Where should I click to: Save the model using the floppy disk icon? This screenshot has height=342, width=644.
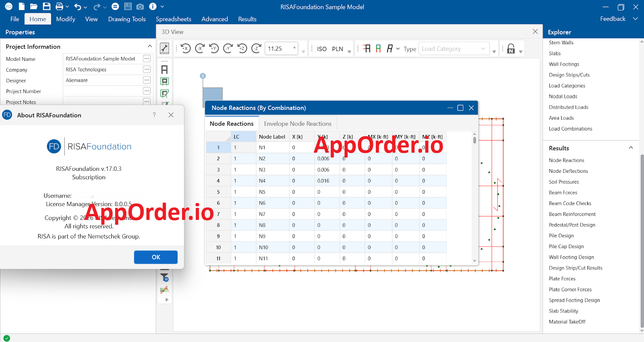point(47,6)
